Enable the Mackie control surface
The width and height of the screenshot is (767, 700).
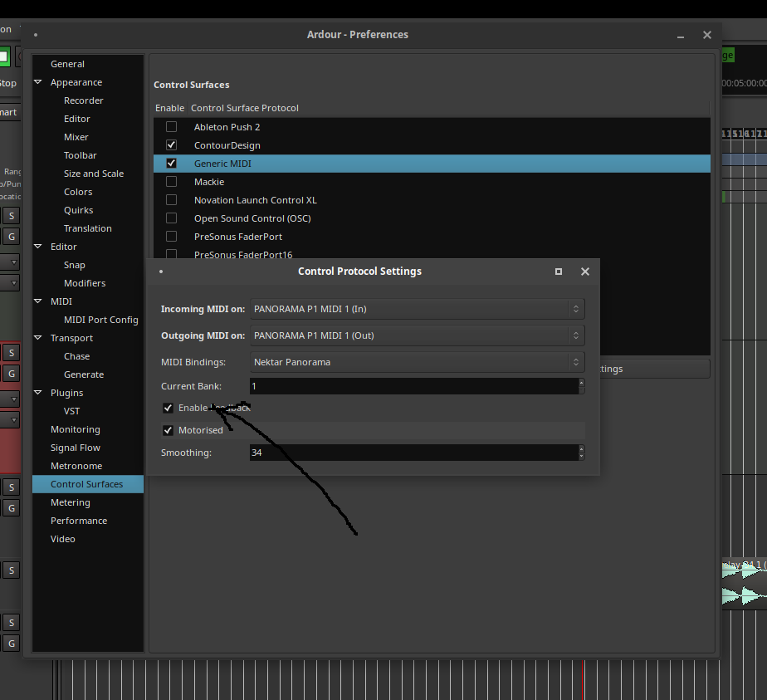(172, 182)
